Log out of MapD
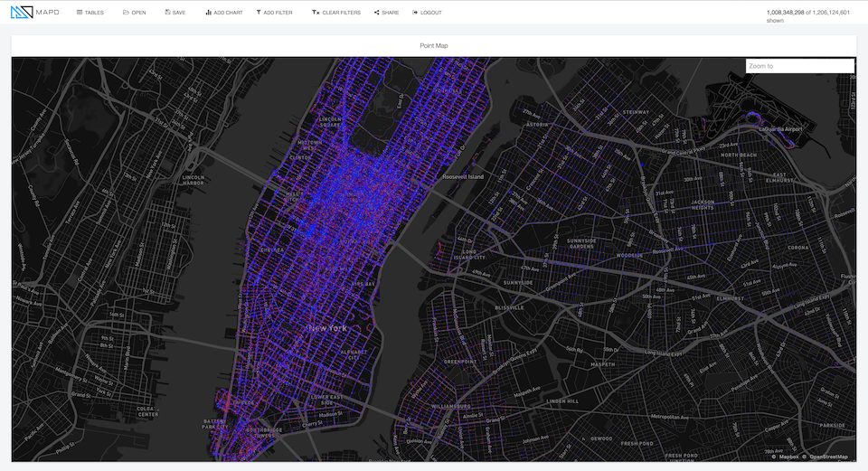The height and width of the screenshot is (471, 868). point(427,12)
